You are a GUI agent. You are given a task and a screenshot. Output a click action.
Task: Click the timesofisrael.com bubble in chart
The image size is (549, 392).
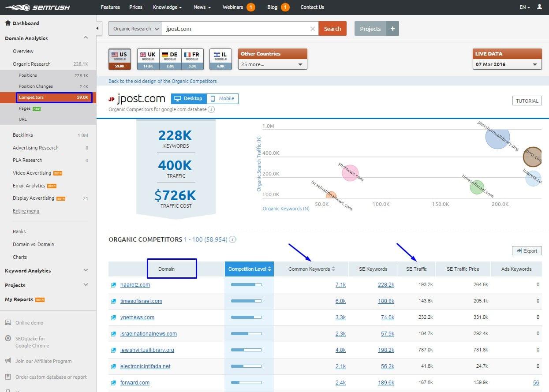pos(477,187)
